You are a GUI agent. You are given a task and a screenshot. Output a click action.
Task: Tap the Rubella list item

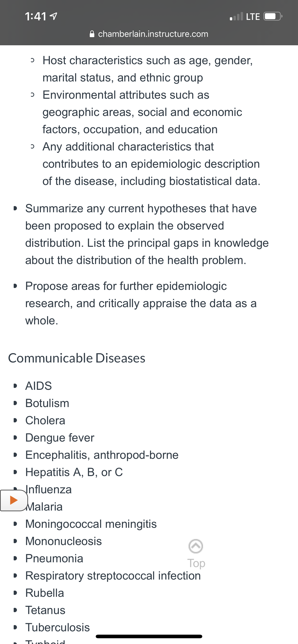tap(45, 593)
